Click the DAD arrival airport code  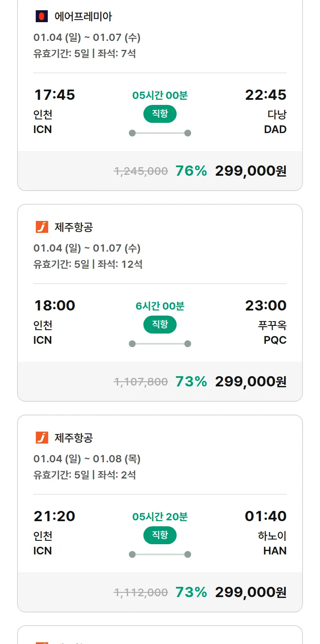tap(275, 130)
